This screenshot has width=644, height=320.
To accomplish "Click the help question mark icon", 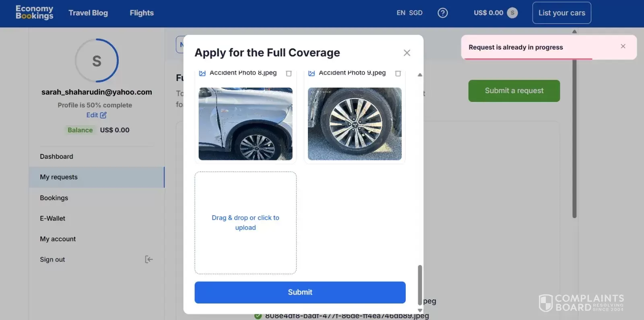I will pos(442,13).
